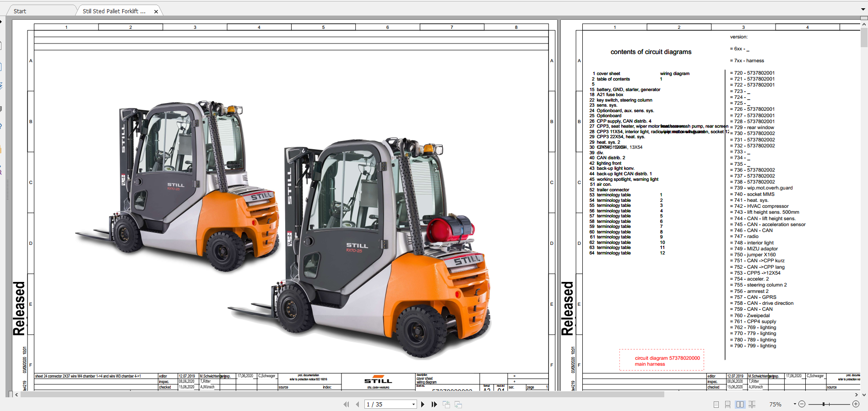The width and height of the screenshot is (868, 411).
Task: Click the 'terminology table' entry numbered 64
Action: coord(613,253)
